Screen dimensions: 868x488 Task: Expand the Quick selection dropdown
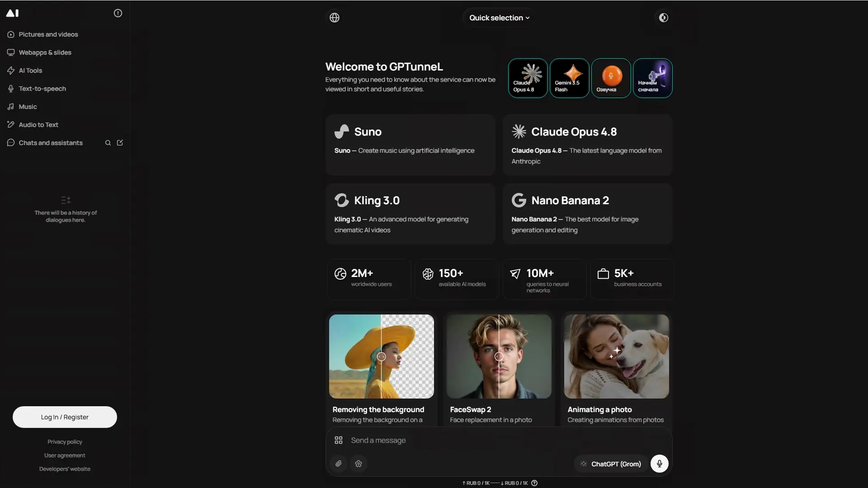[499, 18]
